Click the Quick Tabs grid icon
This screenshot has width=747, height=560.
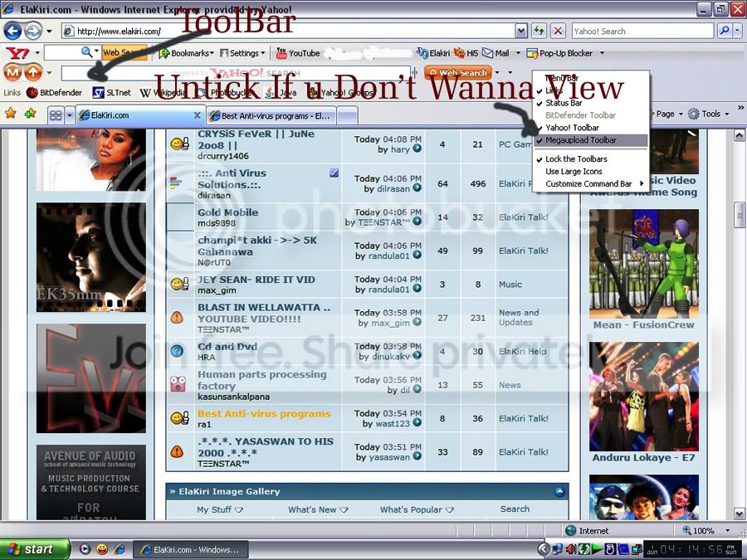[x=56, y=115]
